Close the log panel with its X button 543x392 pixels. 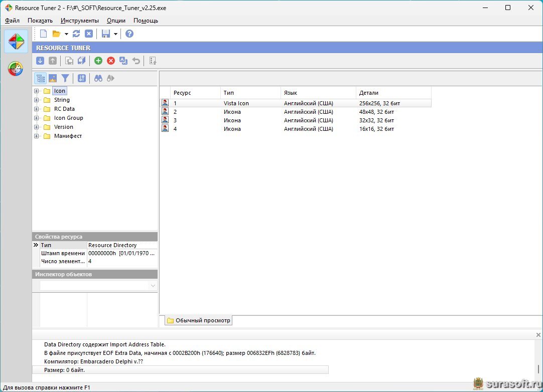(x=538, y=335)
